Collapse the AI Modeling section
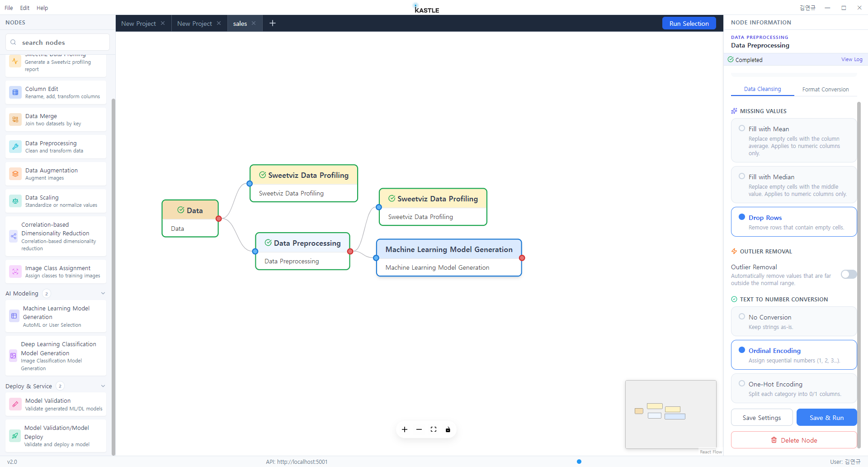This screenshot has width=868, height=467. [103, 293]
